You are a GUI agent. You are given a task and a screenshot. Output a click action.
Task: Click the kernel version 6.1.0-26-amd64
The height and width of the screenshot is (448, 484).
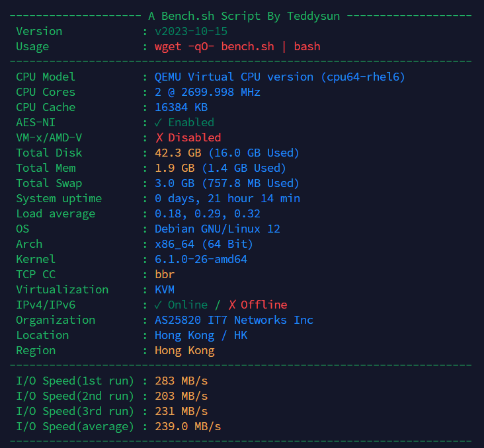coord(200,259)
